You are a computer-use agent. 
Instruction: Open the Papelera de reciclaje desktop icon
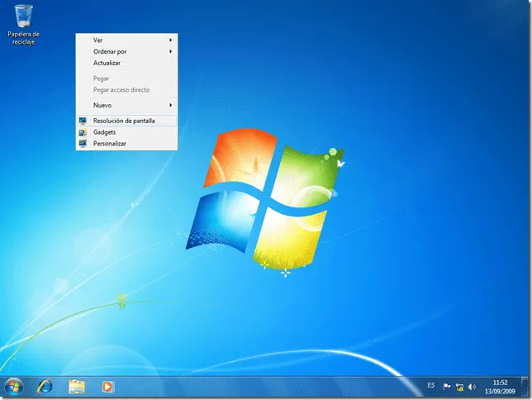tap(23, 25)
